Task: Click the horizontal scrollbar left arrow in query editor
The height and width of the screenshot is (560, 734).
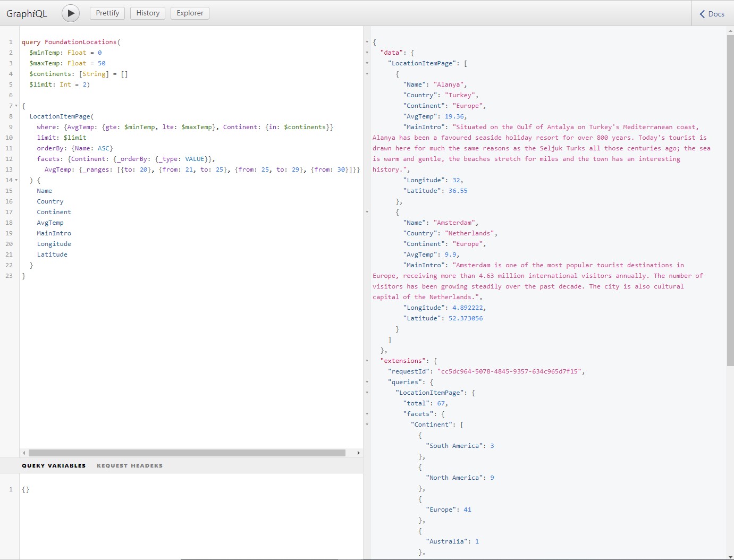Action: coord(24,453)
